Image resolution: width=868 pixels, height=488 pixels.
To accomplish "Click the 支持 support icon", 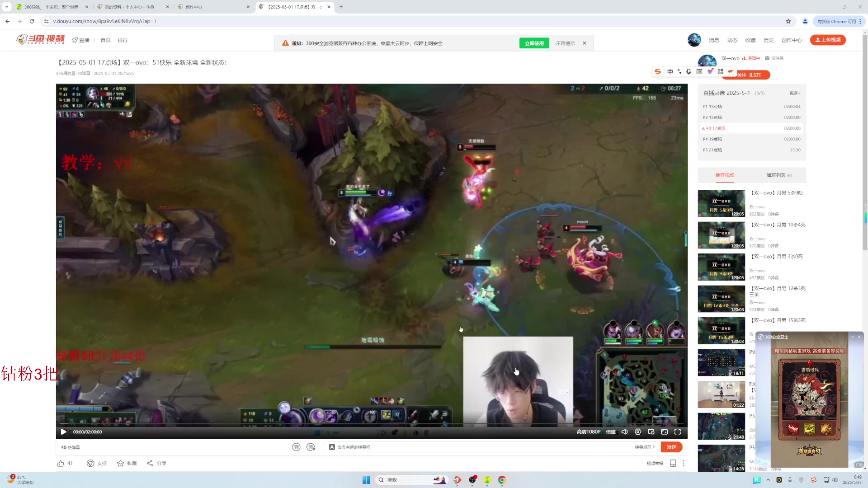I will pos(90,463).
